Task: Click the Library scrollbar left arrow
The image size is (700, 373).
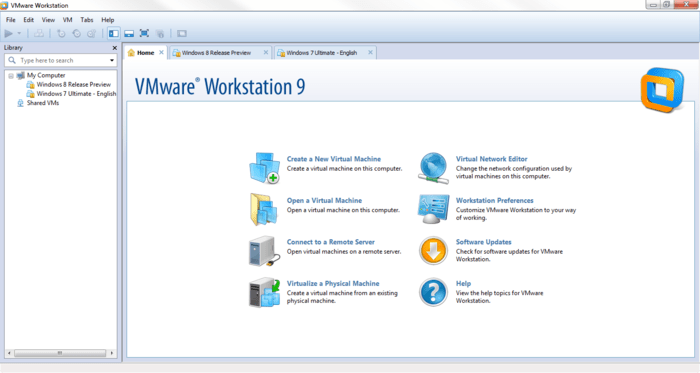Action: coord(9,353)
